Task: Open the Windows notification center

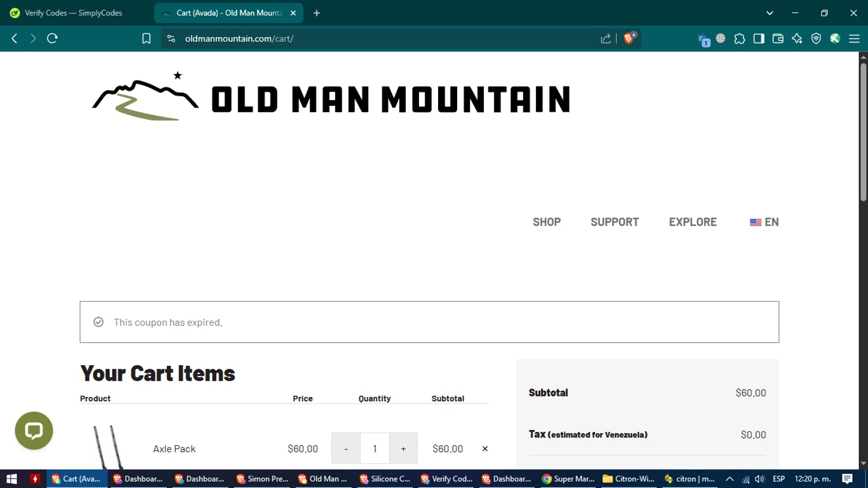Action: click(847, 479)
